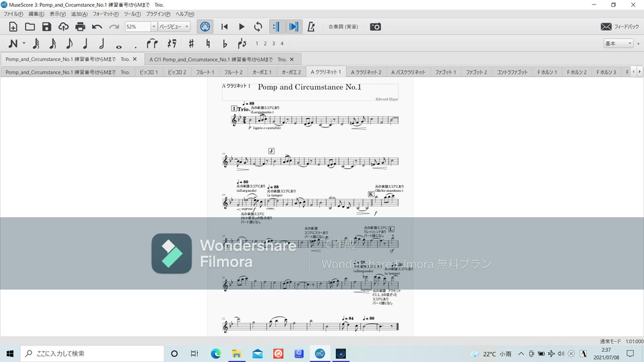Apply a flat accidental

[225, 43]
